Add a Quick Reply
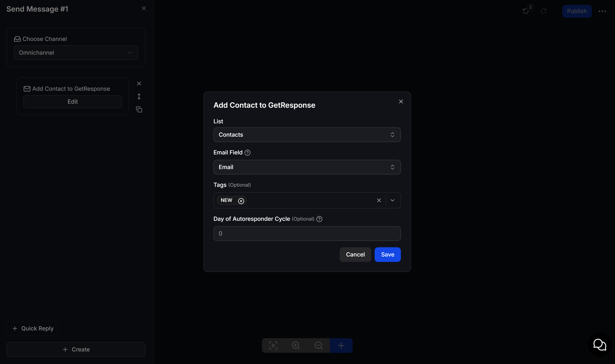The height and width of the screenshot is (364, 615). (33, 328)
